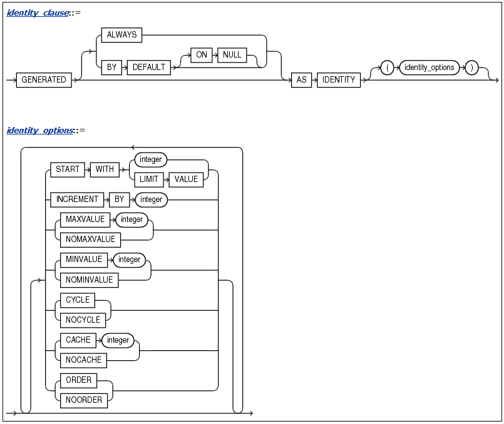The image size is (504, 424).
Task: Click the integer oval next to INCREMENT BY
Action: coord(151,199)
